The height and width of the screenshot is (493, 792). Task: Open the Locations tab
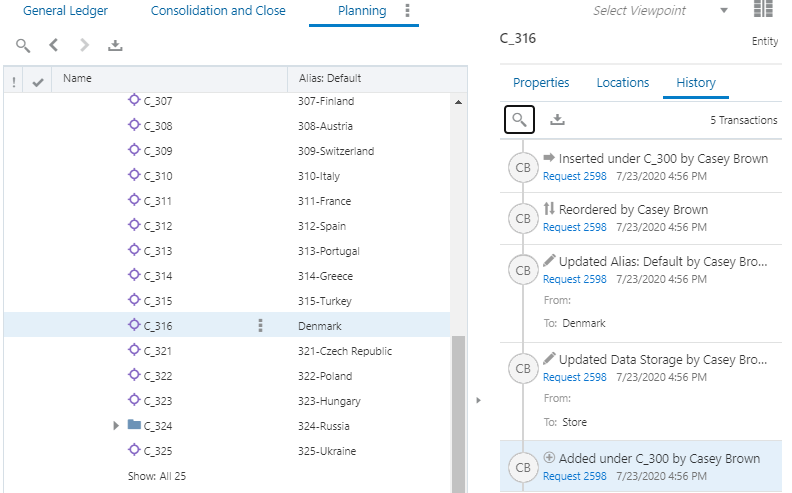[x=623, y=83]
